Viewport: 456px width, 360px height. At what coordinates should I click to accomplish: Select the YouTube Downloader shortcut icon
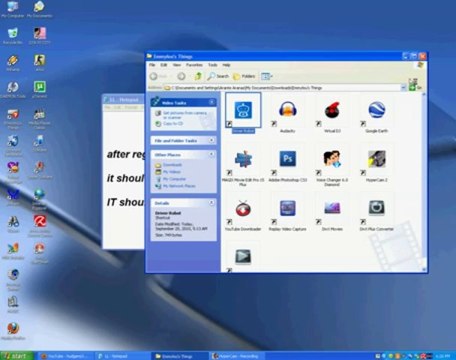243,209
